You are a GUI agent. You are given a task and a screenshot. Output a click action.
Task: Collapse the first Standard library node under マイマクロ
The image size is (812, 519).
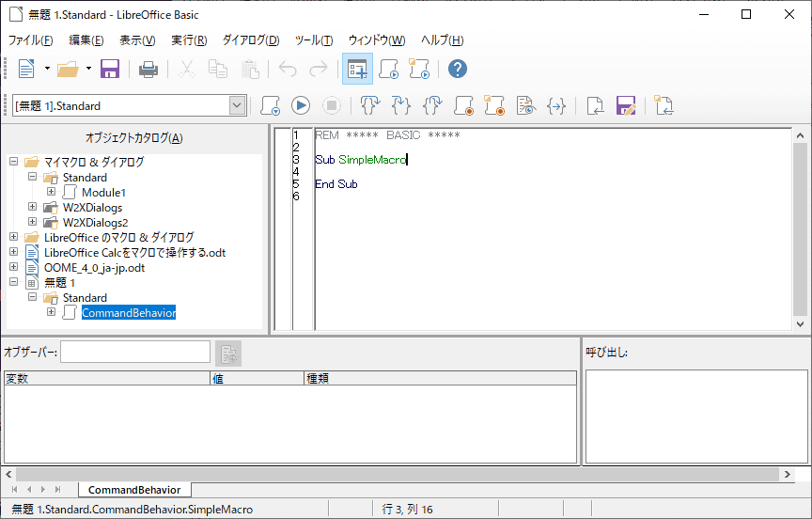(33, 176)
